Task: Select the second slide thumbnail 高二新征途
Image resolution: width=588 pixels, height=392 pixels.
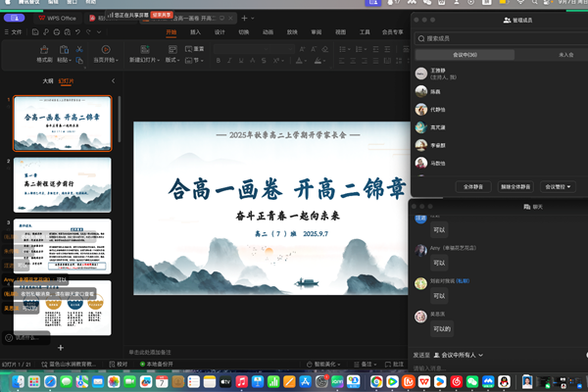Action: click(62, 183)
